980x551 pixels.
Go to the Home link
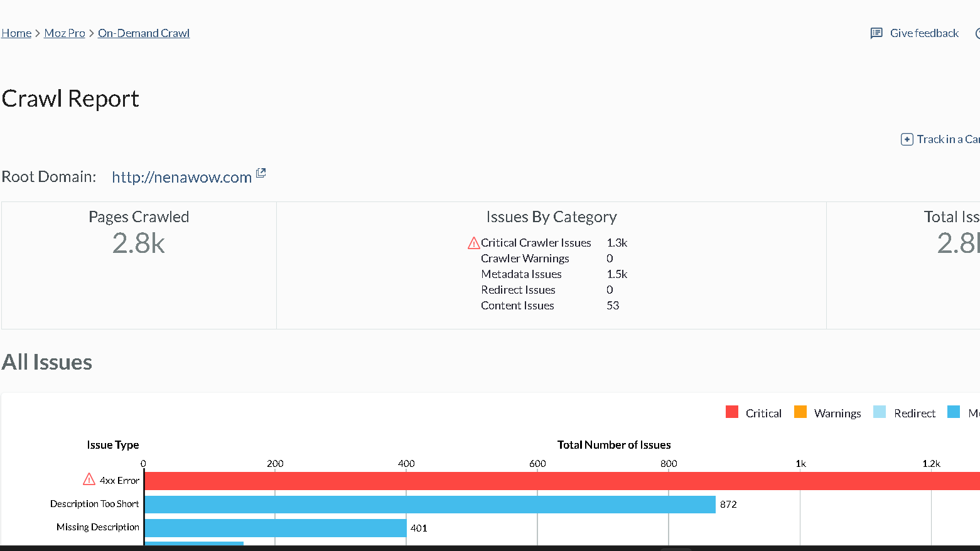point(16,33)
